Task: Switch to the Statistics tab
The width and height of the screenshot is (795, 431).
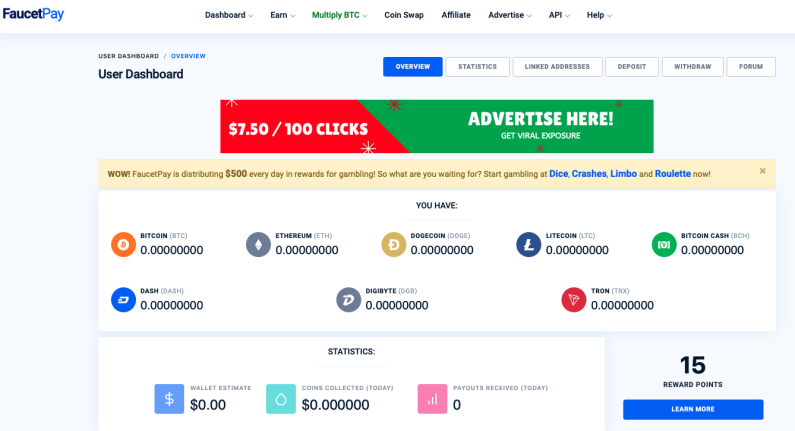Action: [478, 67]
